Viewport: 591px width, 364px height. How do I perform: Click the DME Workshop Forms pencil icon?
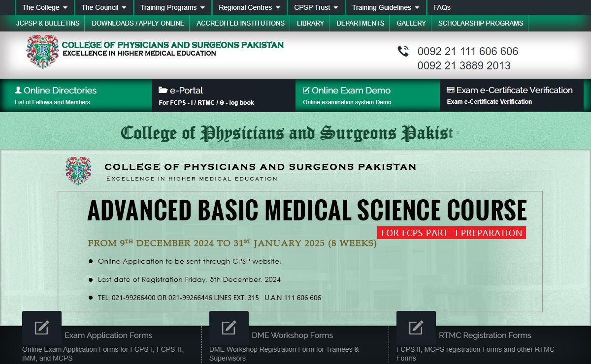click(x=229, y=328)
